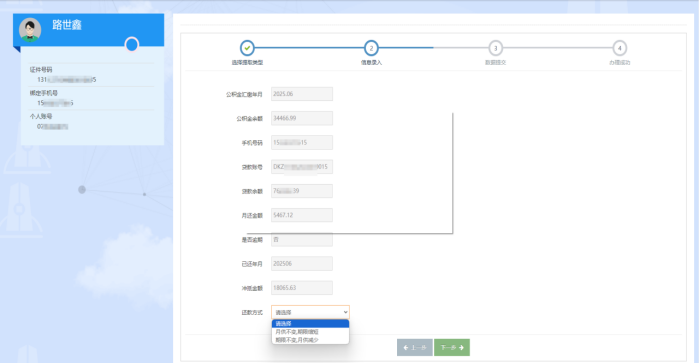Click the blue circle on the profile card

click(132, 45)
